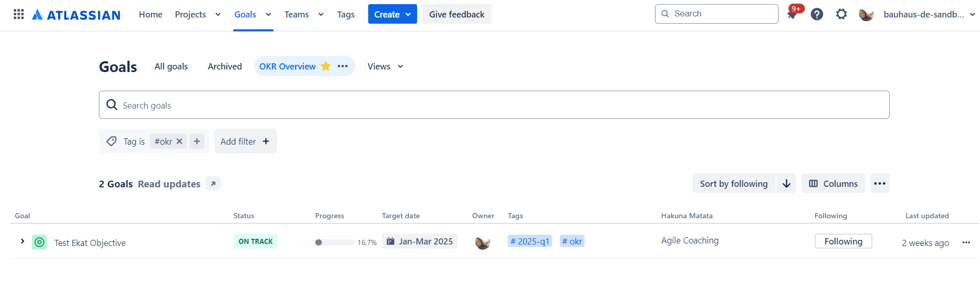Viewport: 980px width, 298px height.
Task: Click Sort by following button
Action: tap(733, 183)
